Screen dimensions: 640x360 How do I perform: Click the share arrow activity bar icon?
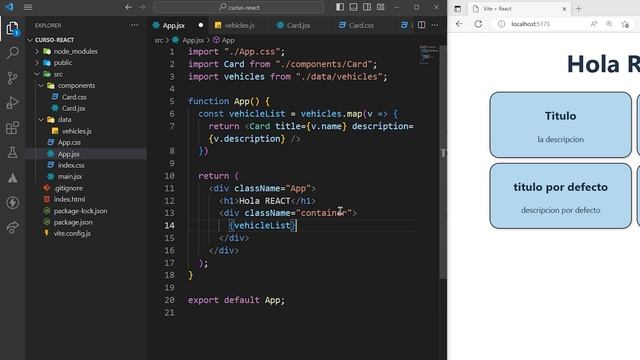click(x=12, y=227)
